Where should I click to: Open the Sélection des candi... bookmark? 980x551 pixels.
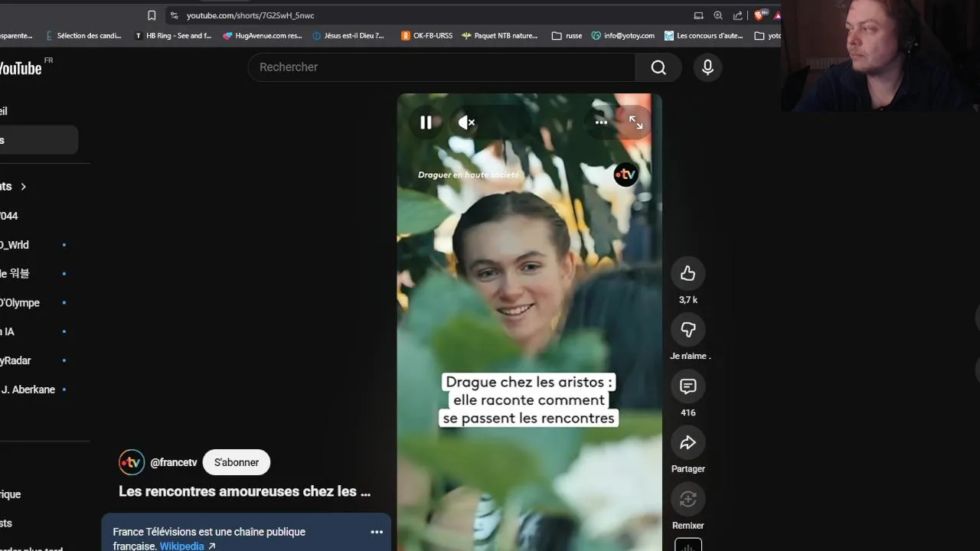pyautogui.click(x=83, y=36)
